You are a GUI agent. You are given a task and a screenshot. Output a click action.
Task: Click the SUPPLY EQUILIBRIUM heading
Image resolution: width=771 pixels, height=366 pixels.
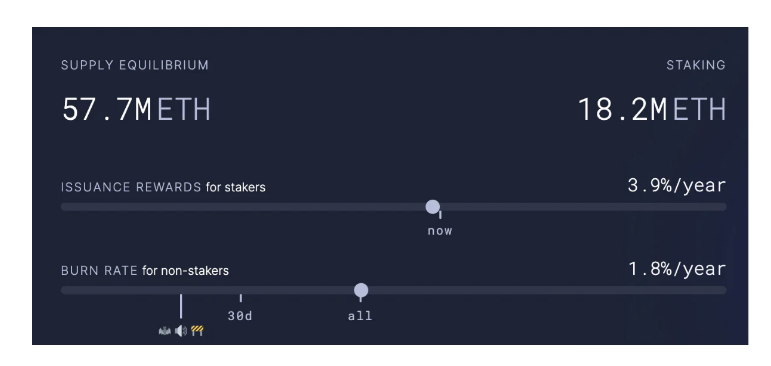(135, 65)
